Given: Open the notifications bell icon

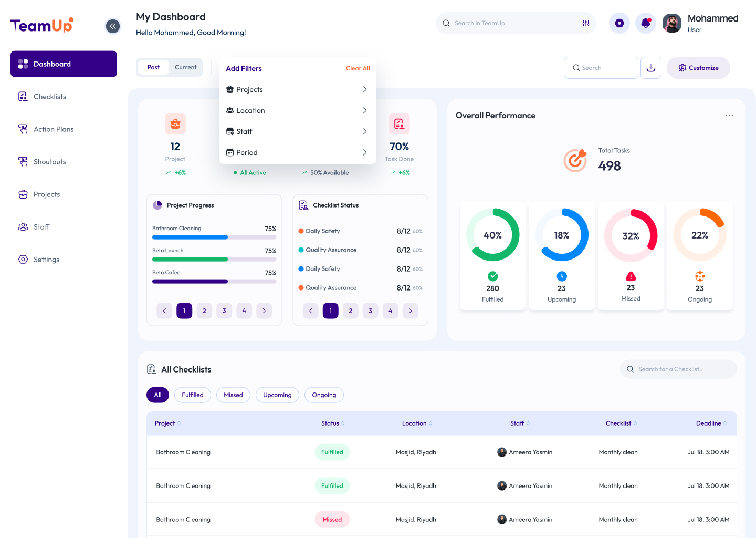Looking at the screenshot, I should 646,23.
